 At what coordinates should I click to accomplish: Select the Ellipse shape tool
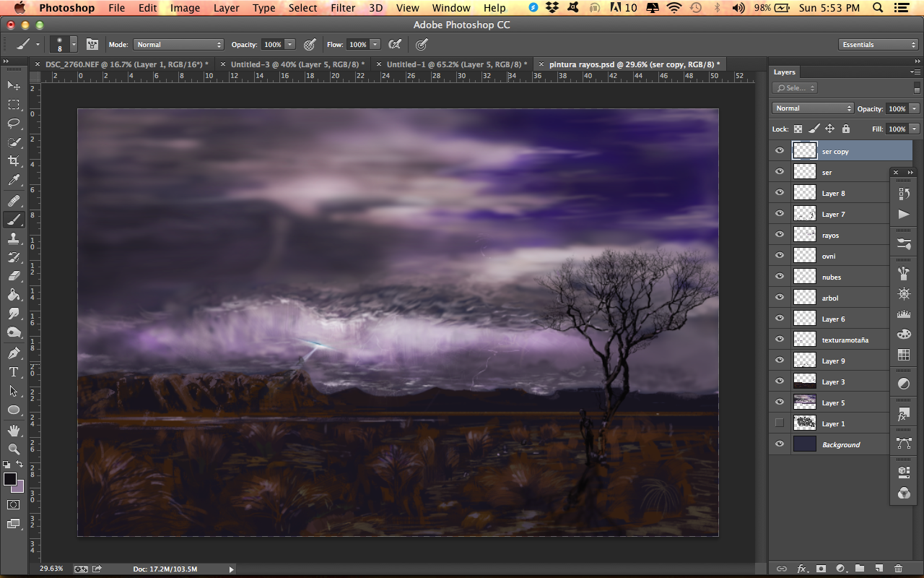tap(14, 410)
